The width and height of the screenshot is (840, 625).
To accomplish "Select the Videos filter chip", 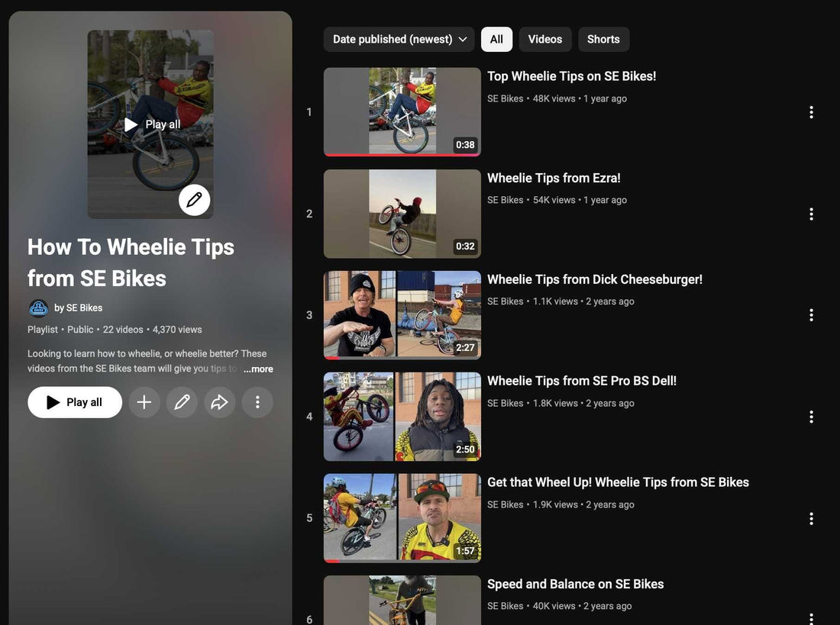I will coord(545,40).
